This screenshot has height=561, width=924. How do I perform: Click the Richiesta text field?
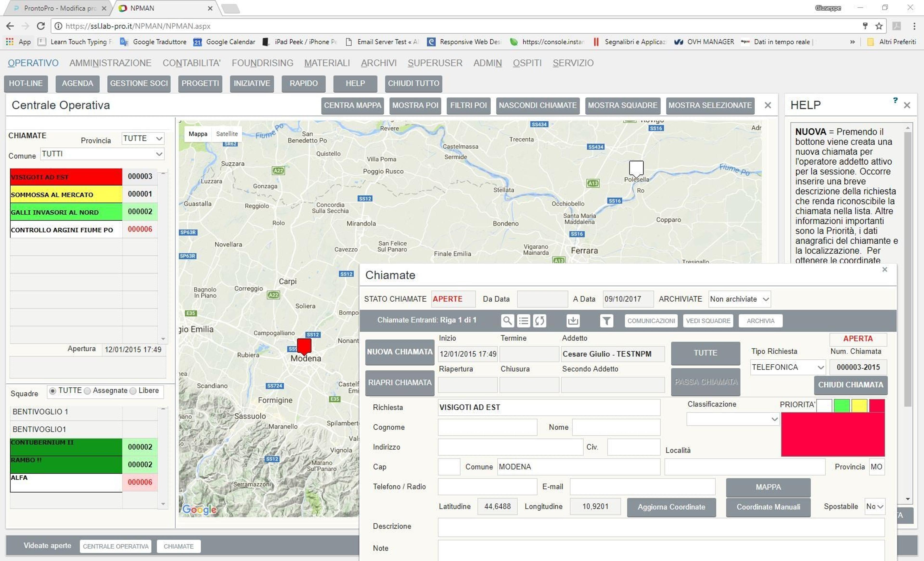point(549,407)
